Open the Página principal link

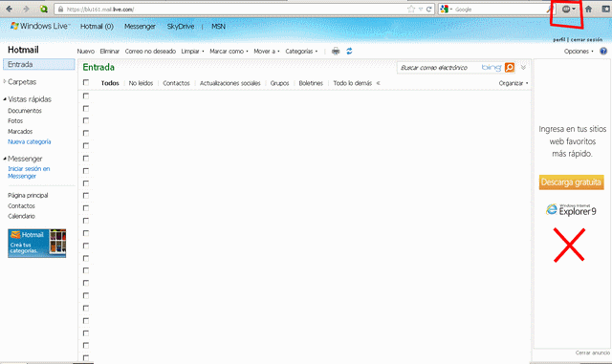tap(28, 196)
